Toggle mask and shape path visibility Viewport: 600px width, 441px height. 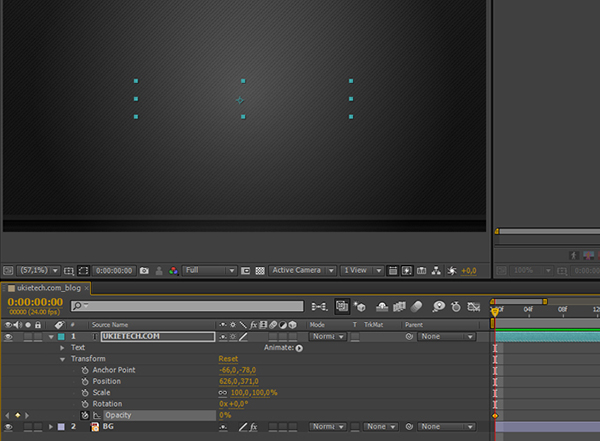(x=83, y=271)
